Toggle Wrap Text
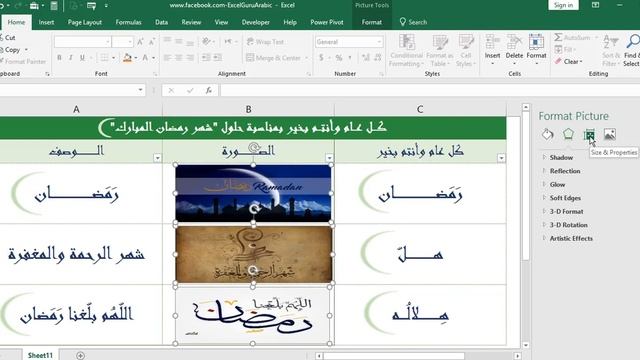640x360 pixels. (x=265, y=42)
